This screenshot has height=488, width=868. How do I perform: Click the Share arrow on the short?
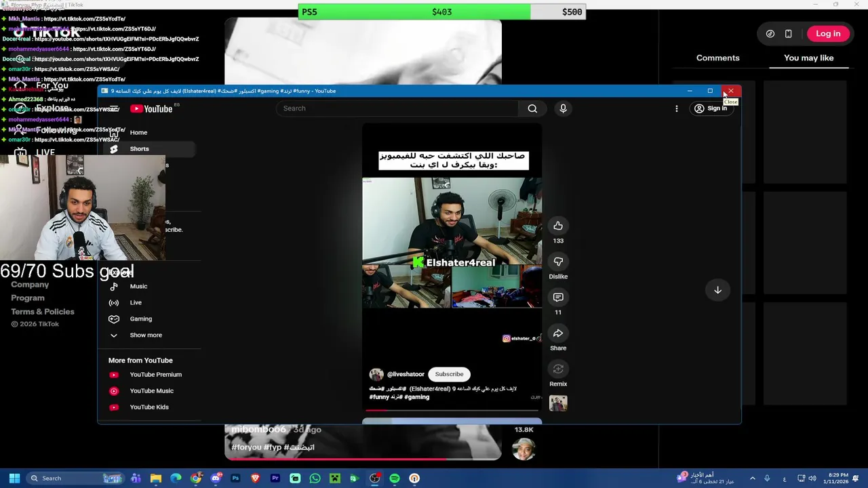click(558, 333)
